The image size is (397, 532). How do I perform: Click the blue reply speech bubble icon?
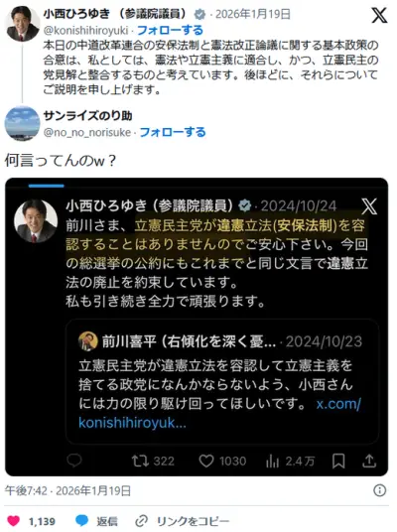(81, 520)
